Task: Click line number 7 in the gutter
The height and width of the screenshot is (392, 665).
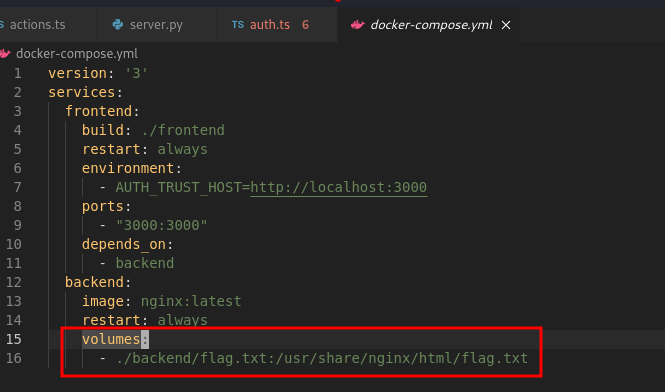Action: tap(17, 187)
